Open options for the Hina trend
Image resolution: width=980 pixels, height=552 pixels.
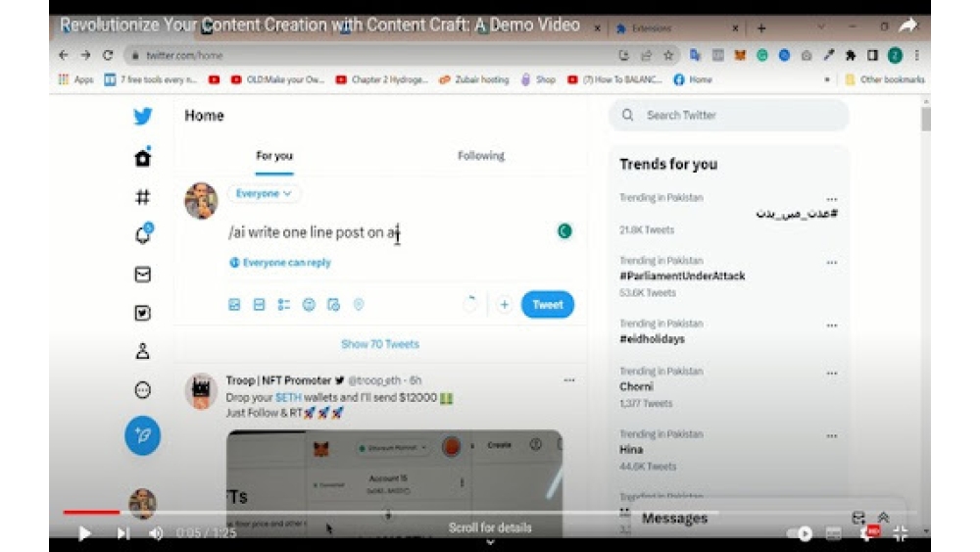point(831,436)
